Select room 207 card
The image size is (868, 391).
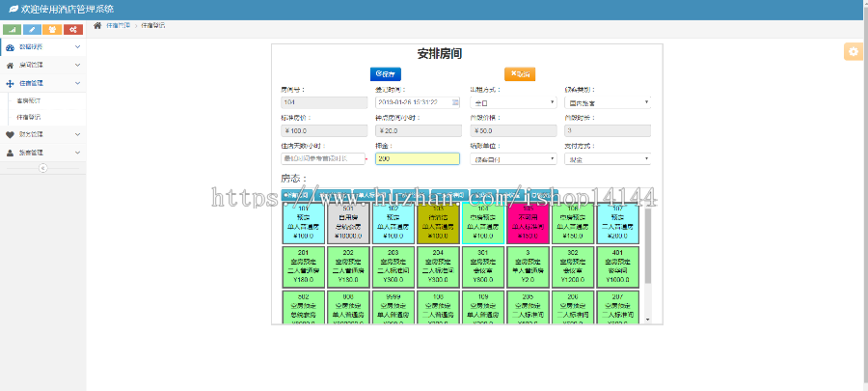click(617, 307)
